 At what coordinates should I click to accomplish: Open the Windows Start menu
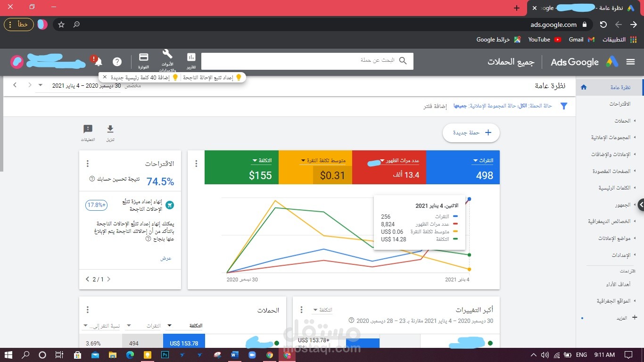point(8,355)
